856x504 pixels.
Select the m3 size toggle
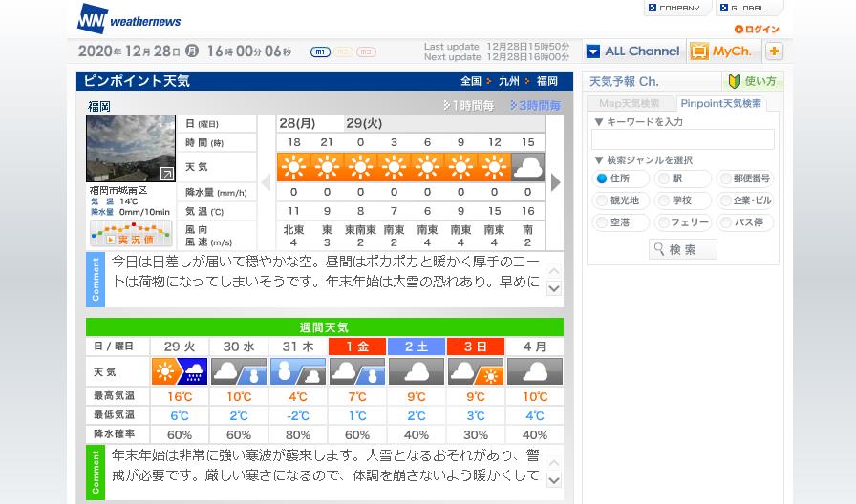click(366, 52)
